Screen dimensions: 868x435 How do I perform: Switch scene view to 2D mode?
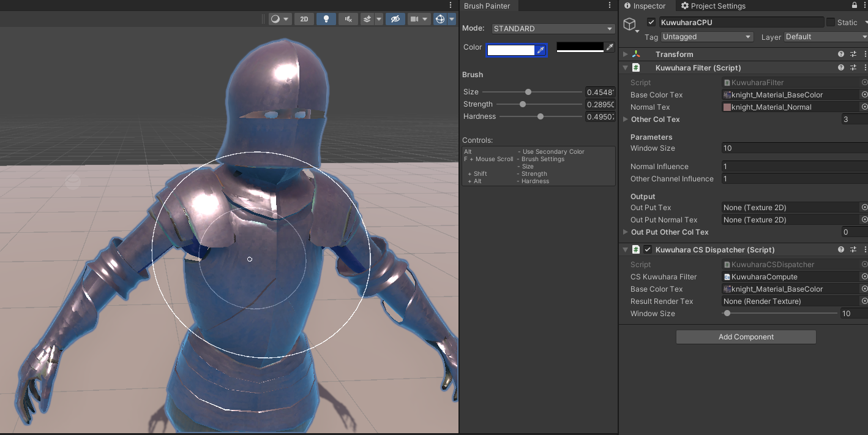pos(304,19)
